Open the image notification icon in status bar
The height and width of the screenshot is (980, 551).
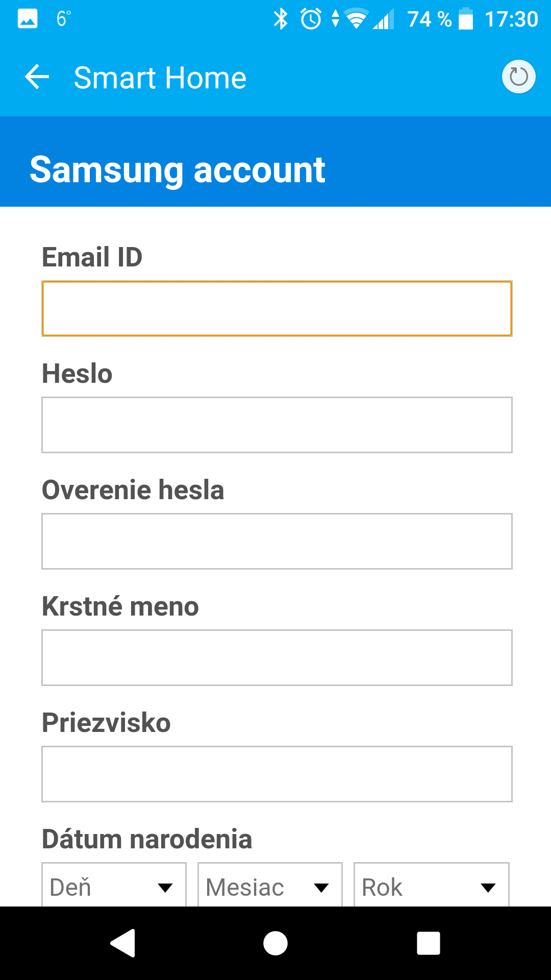pos(28,19)
